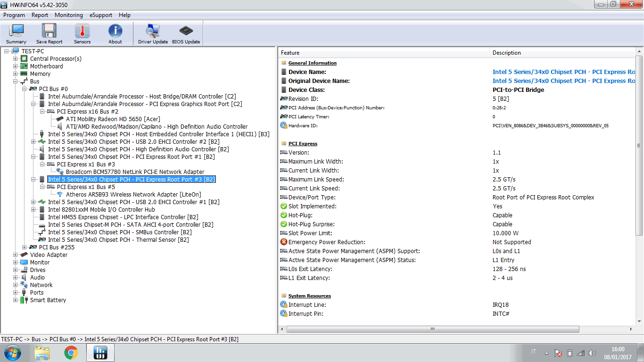Expand the Motherboard tree node
Image resolution: width=644 pixels, height=362 pixels.
(x=16, y=66)
